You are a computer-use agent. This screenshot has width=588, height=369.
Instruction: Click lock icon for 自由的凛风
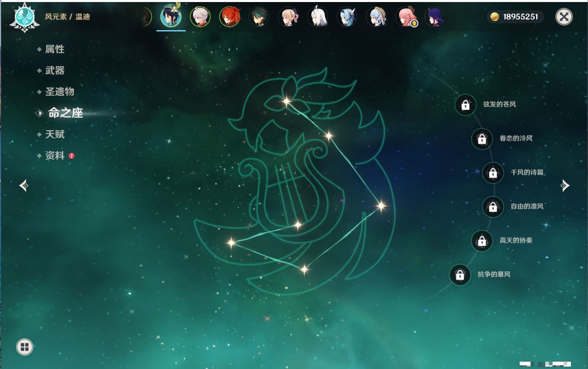493,207
